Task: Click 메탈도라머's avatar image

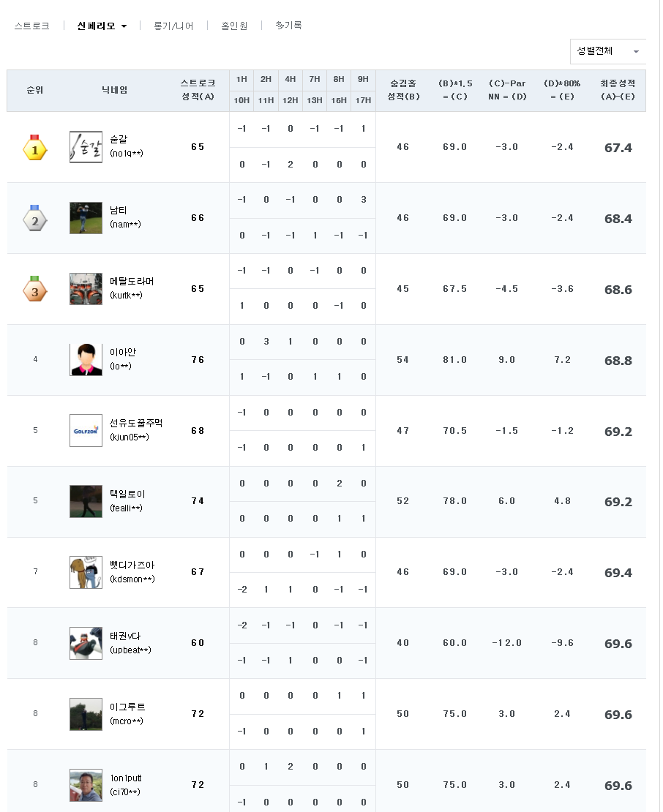Action: coord(86,289)
